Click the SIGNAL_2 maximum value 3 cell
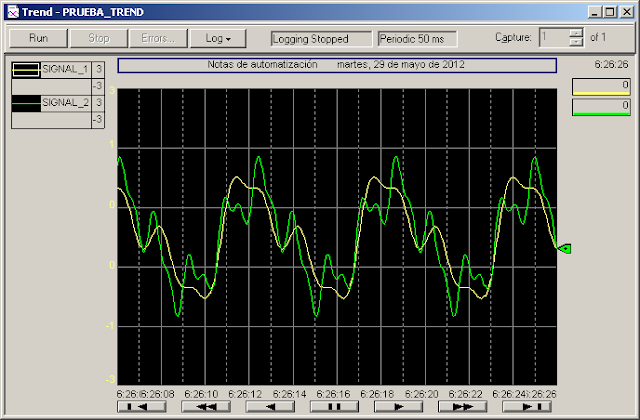Viewport: 640px width, 420px height. point(98,103)
